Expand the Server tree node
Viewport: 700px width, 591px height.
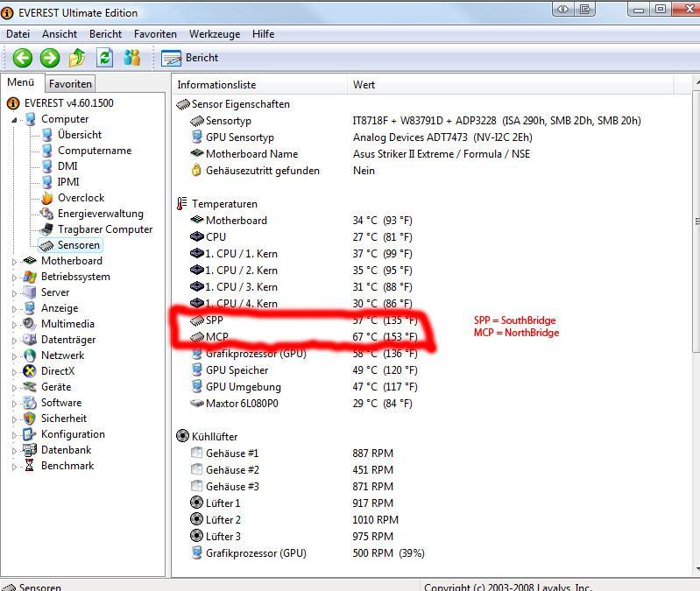pos(14,293)
